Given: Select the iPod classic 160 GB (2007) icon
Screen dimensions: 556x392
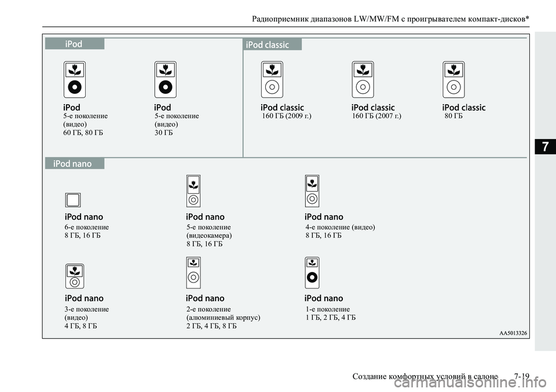Looking at the screenshot, I should 363,79.
